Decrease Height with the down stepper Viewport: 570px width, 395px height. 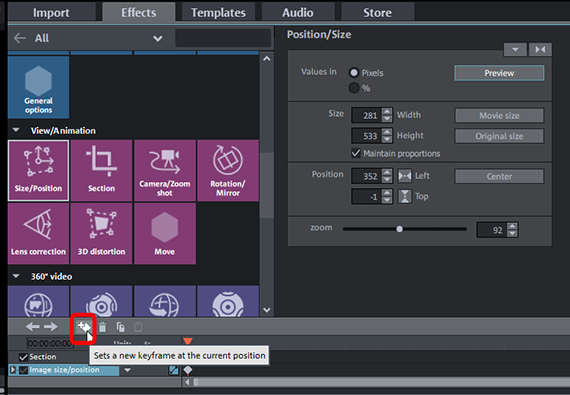tap(388, 140)
